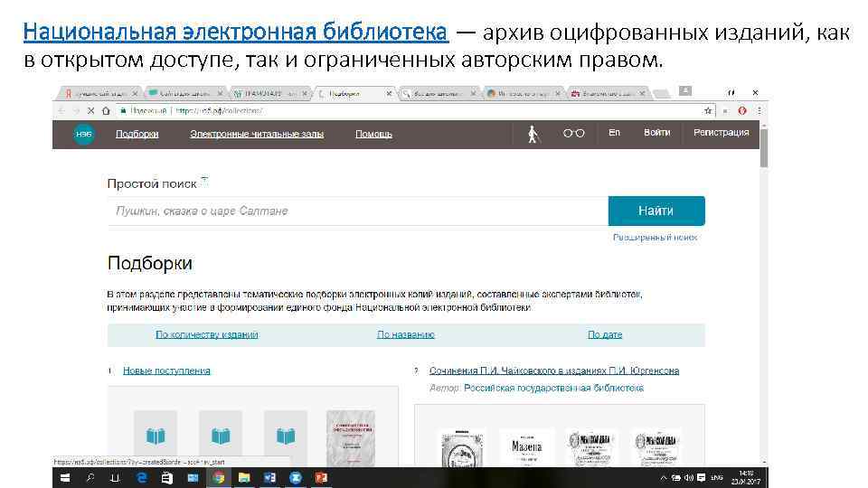Open the round blue app on taskbar
868x488 pixels.
296,478
